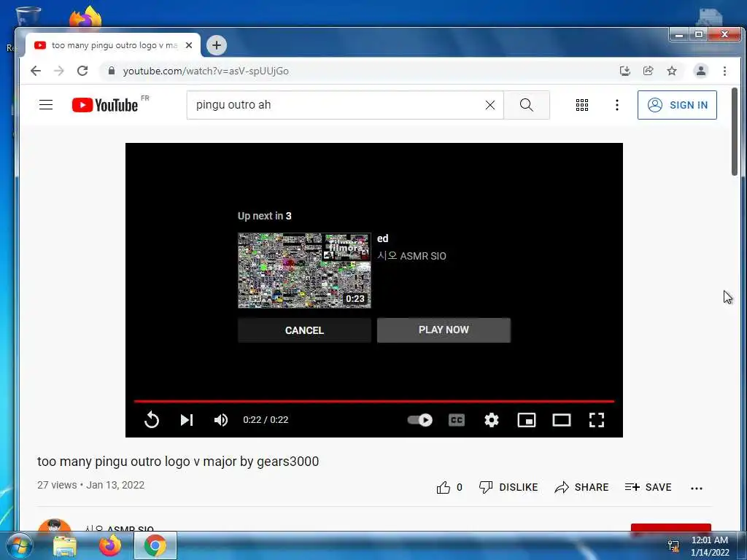
Task: Enable miniplayer mode
Action: (527, 419)
